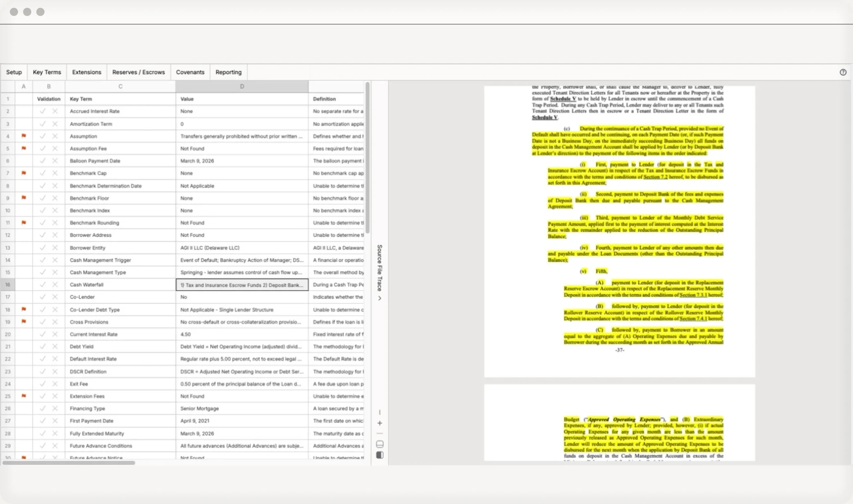Open the help icon at top right
Viewport: 853px width, 504px height.
(x=843, y=72)
